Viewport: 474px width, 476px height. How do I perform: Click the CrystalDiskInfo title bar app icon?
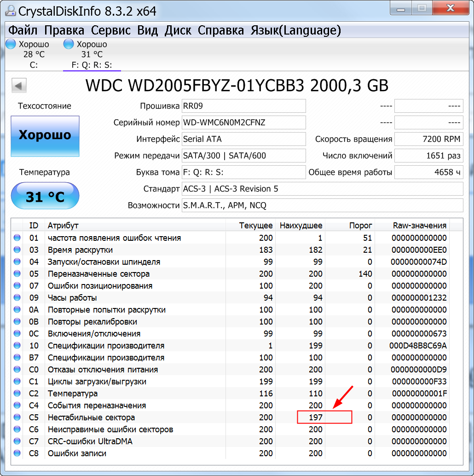pyautogui.click(x=10, y=11)
